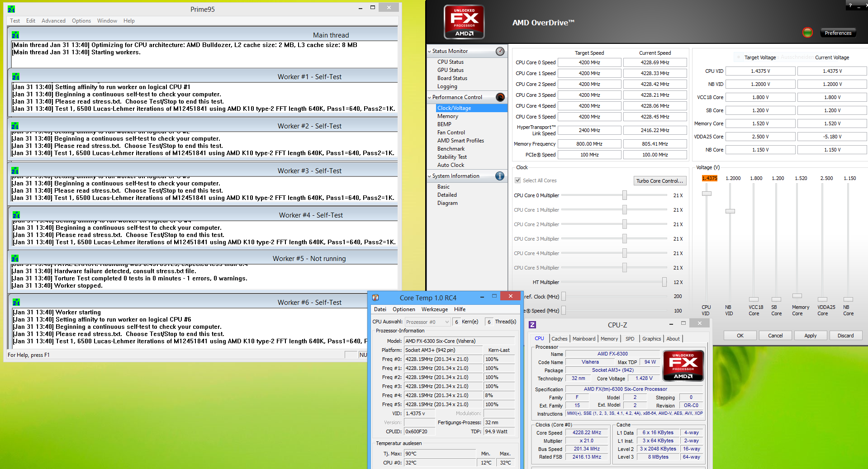Open Stability Test in the sidebar
Image resolution: width=868 pixels, height=469 pixels.
point(452,157)
